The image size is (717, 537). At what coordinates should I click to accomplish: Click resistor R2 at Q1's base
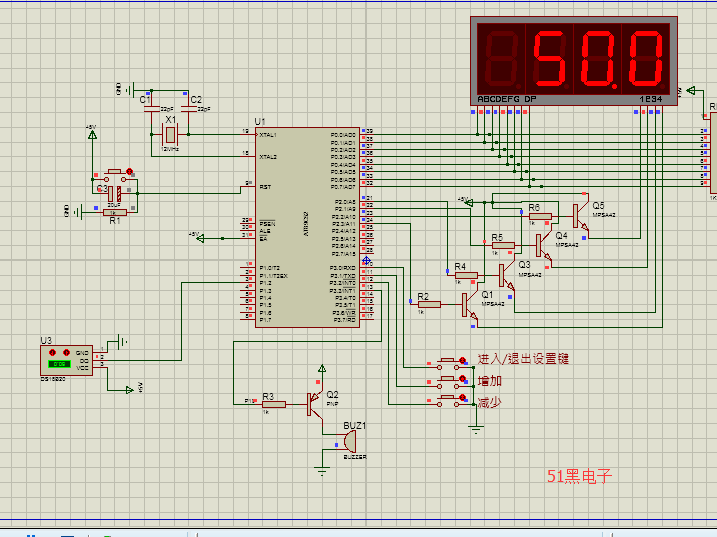click(x=428, y=304)
